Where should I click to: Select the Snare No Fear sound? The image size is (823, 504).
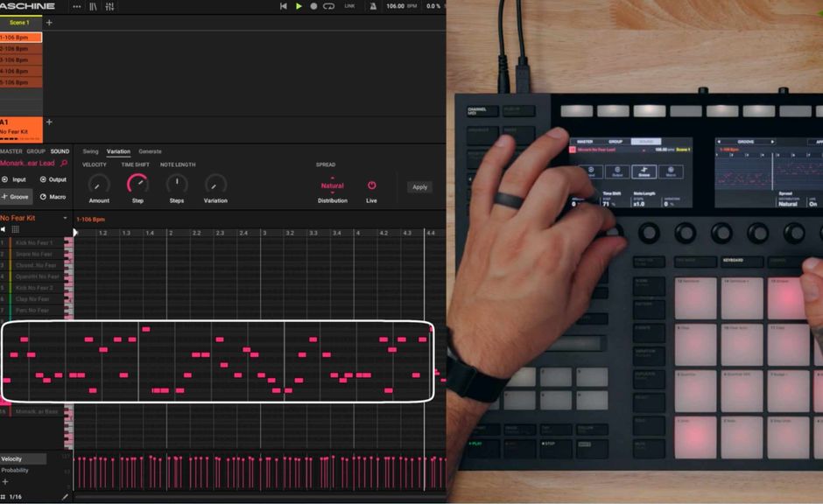(34, 254)
